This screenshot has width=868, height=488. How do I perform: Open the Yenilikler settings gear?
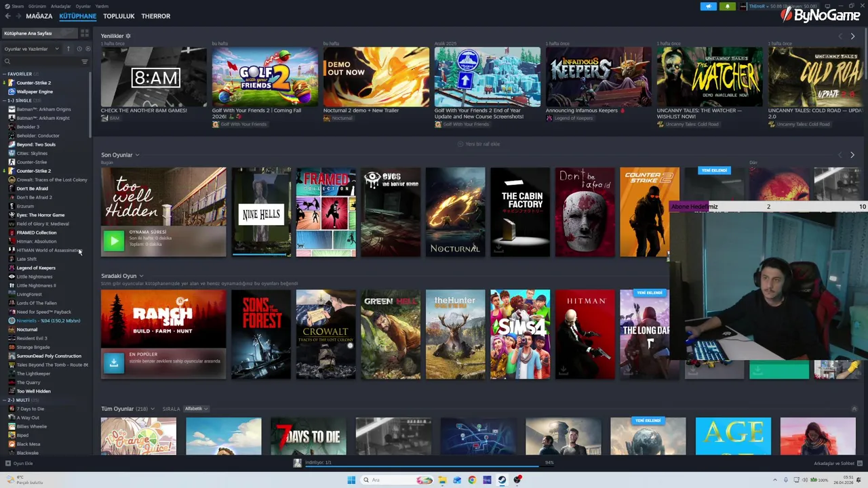128,36
